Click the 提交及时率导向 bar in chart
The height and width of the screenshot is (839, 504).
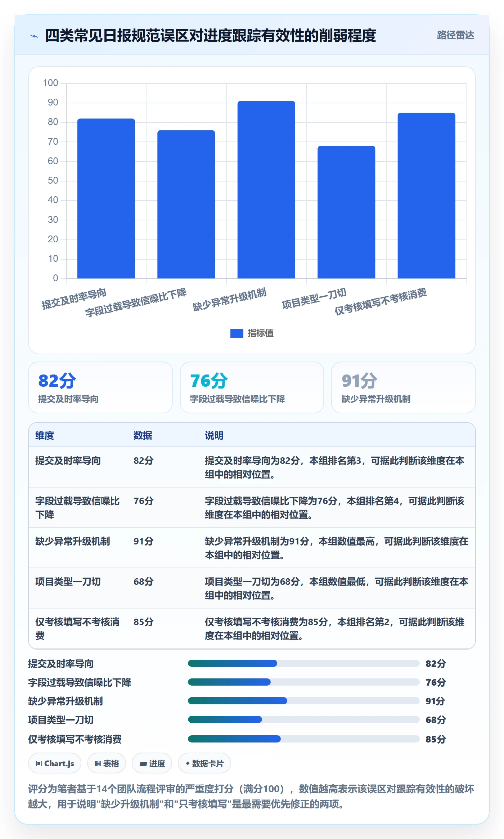tap(106, 198)
